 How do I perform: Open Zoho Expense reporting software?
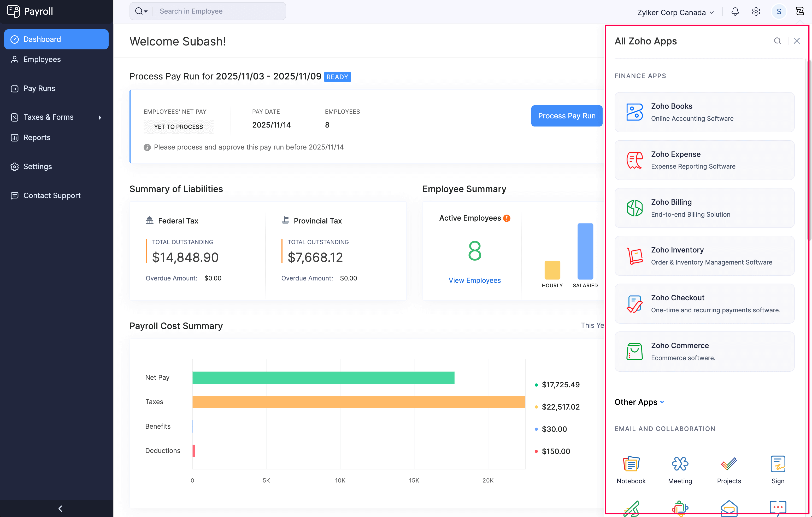tap(704, 160)
